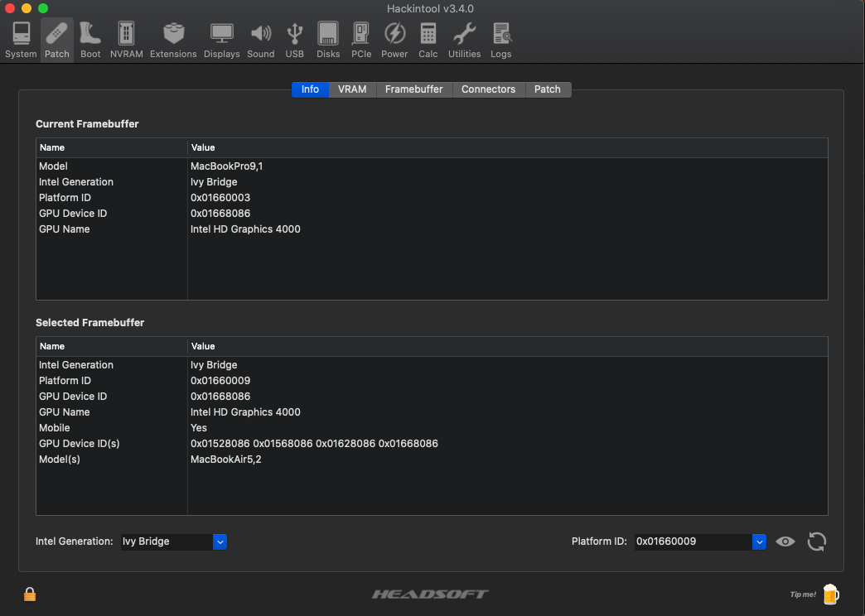Switch to the VRAM tab
The width and height of the screenshot is (865, 616).
click(352, 89)
